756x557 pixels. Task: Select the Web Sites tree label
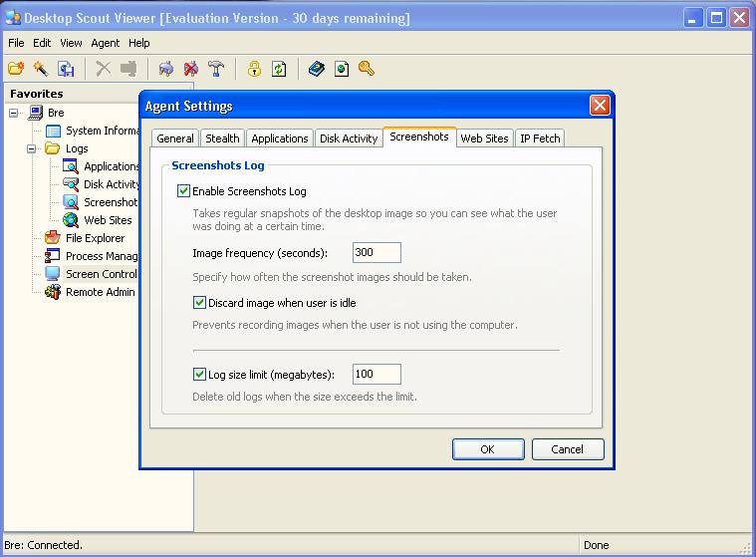tap(108, 220)
